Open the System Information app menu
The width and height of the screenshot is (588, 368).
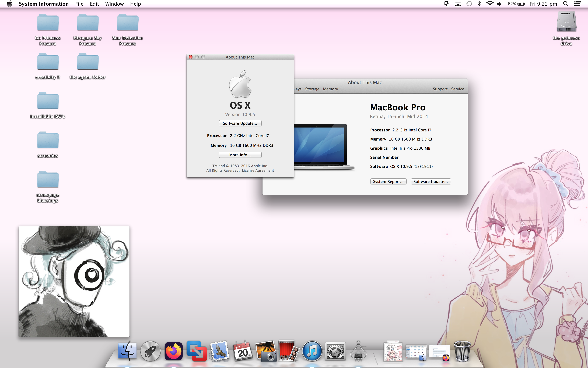(x=44, y=4)
